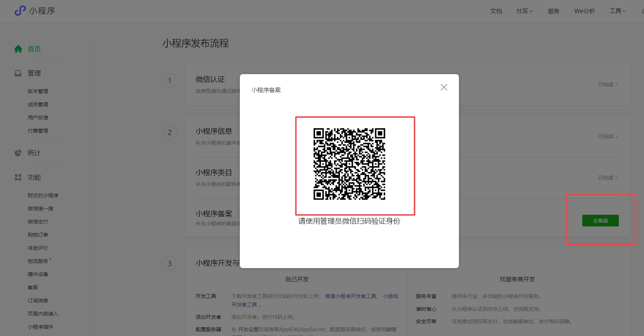
Task: Click the 小程序备案 row title
Action: (214, 214)
